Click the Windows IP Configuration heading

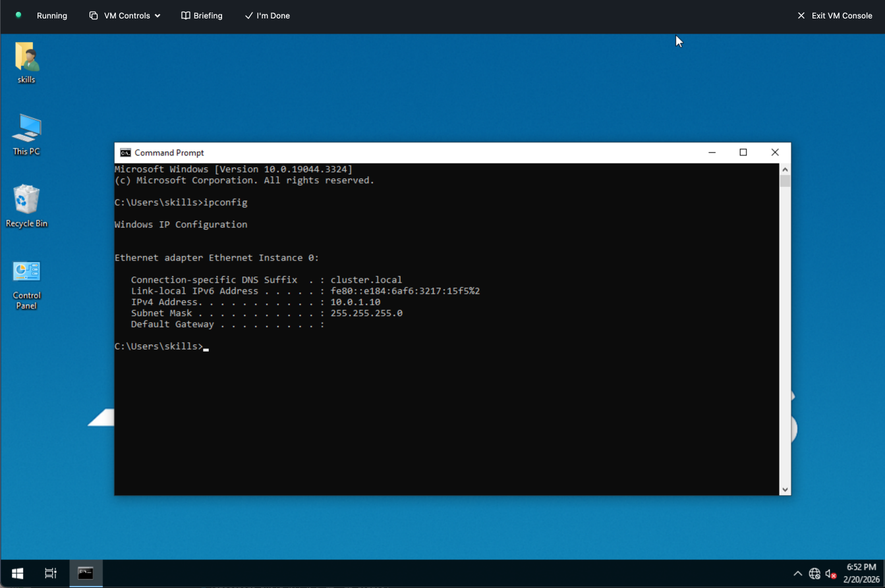[181, 225]
